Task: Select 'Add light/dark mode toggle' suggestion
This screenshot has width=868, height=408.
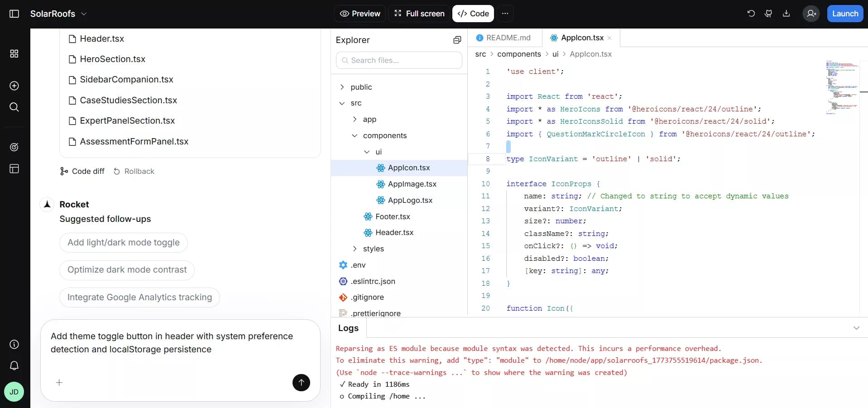Action: pyautogui.click(x=123, y=243)
